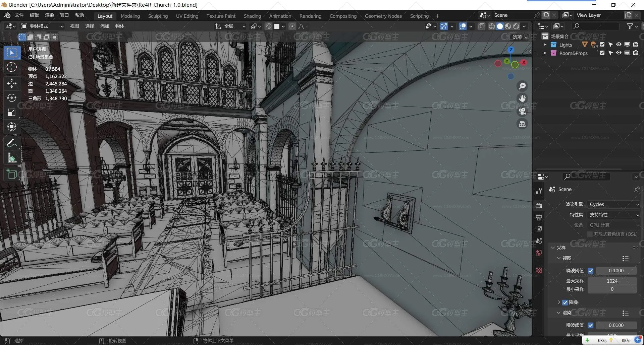Click the pan view hand icon
Screen dimensions: 644x345
522,98
